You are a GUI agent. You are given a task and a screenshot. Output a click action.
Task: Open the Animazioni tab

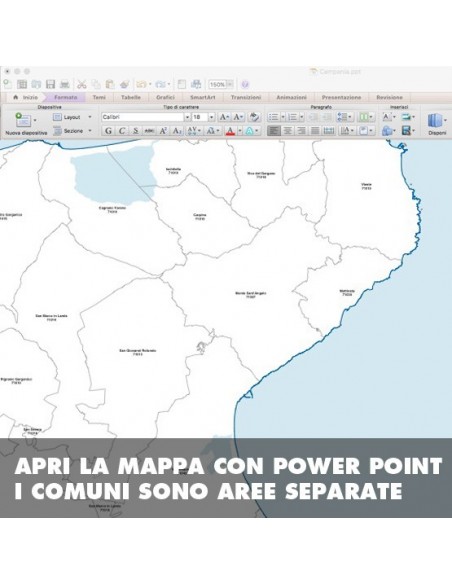[x=291, y=98]
